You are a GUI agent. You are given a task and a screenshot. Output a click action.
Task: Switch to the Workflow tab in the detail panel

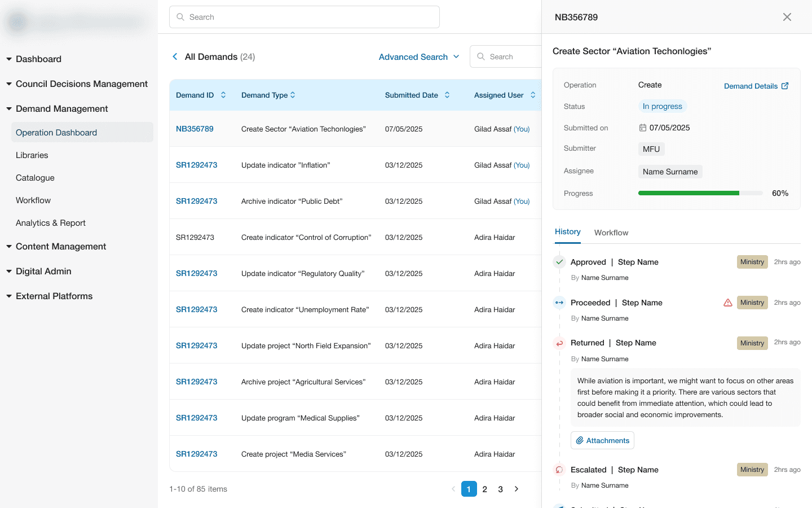click(611, 233)
